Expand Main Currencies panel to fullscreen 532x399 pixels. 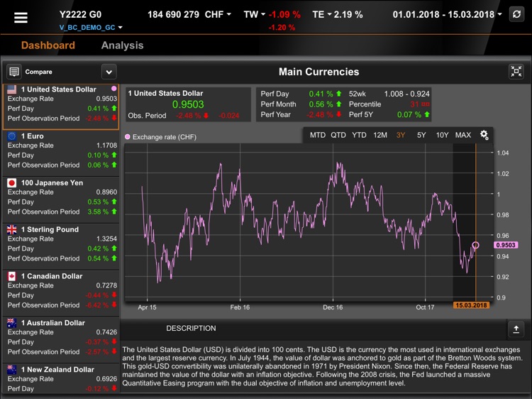[516, 71]
